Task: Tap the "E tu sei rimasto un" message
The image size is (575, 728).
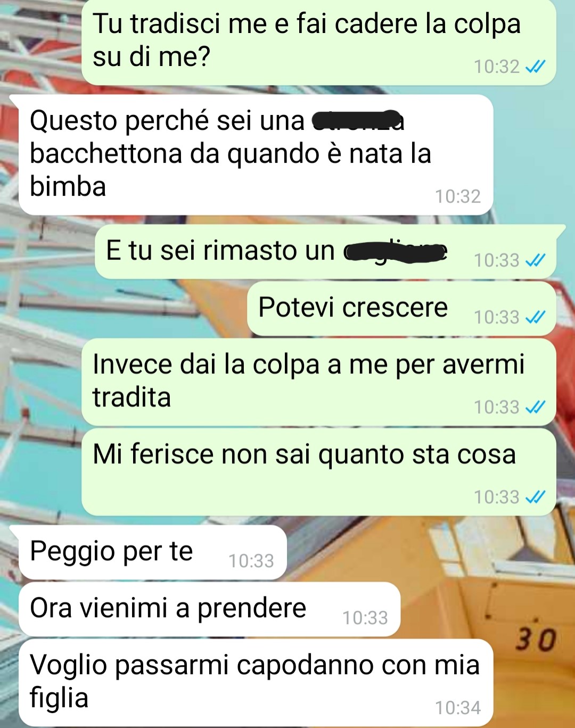Action: click(325, 252)
